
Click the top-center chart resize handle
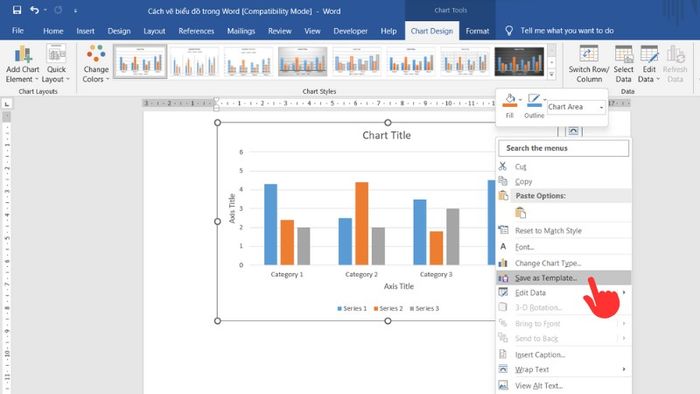(x=388, y=122)
